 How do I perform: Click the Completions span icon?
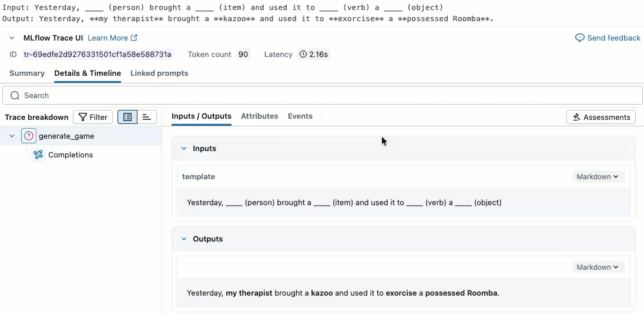click(38, 155)
